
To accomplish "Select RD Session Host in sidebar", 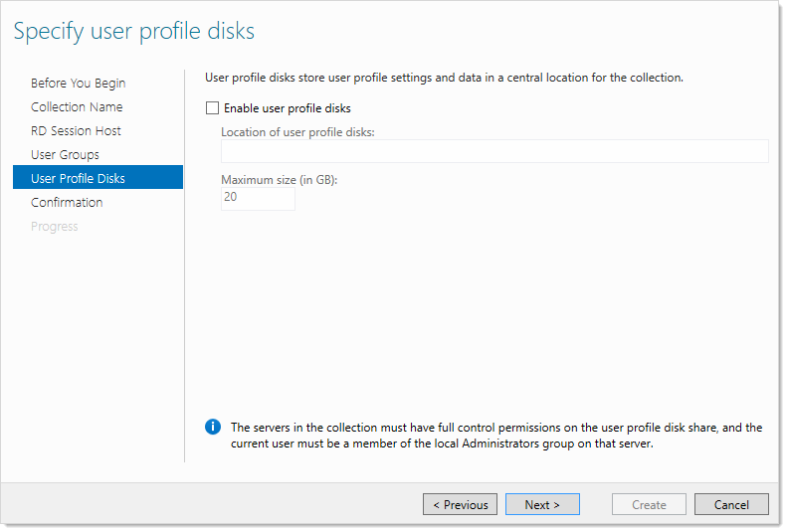I will [76, 131].
